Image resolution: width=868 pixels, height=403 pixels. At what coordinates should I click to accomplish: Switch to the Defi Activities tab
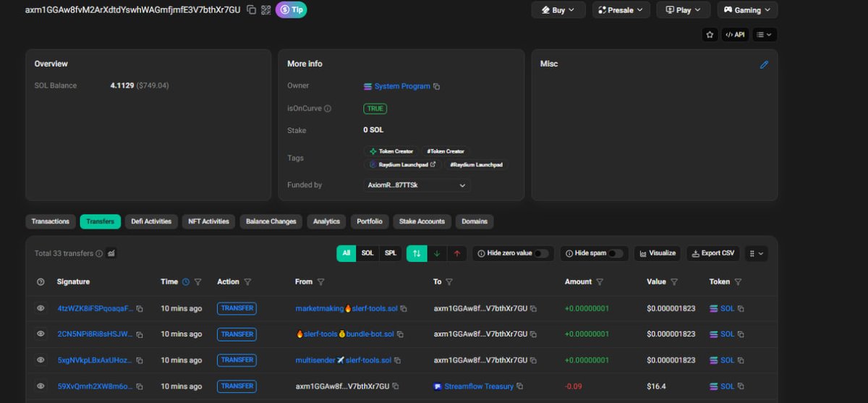(151, 221)
